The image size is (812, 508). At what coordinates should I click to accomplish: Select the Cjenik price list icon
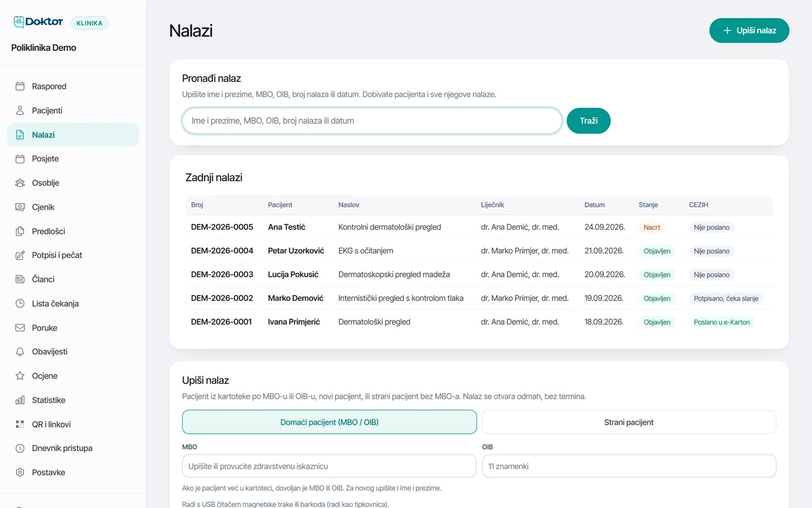coord(20,207)
